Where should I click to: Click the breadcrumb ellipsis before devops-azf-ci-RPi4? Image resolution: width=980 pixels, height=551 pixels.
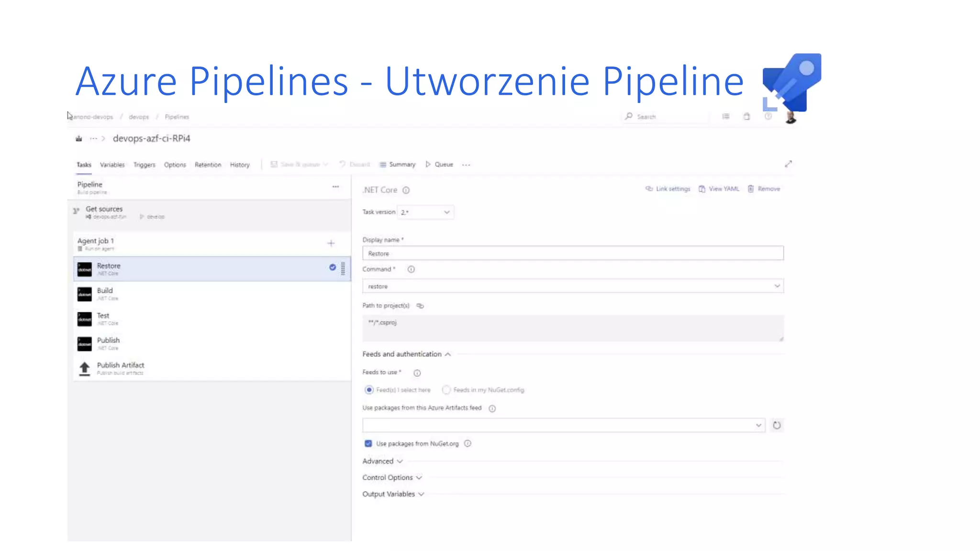93,139
